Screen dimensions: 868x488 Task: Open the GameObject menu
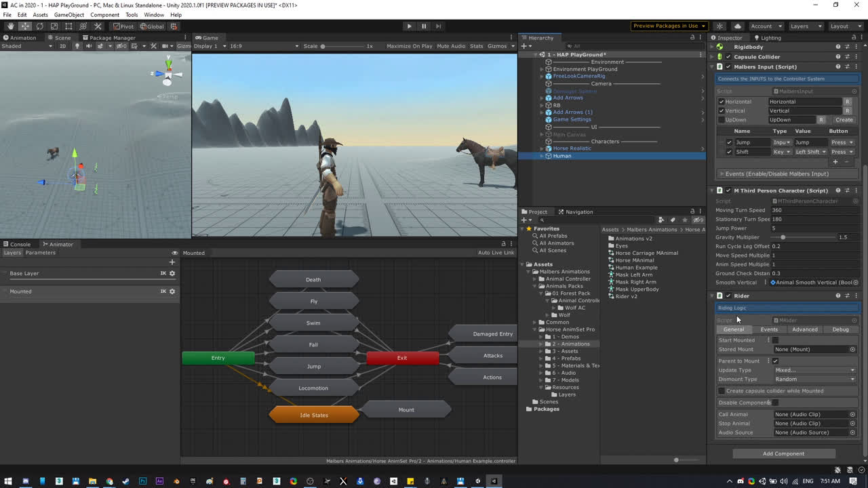(68, 15)
